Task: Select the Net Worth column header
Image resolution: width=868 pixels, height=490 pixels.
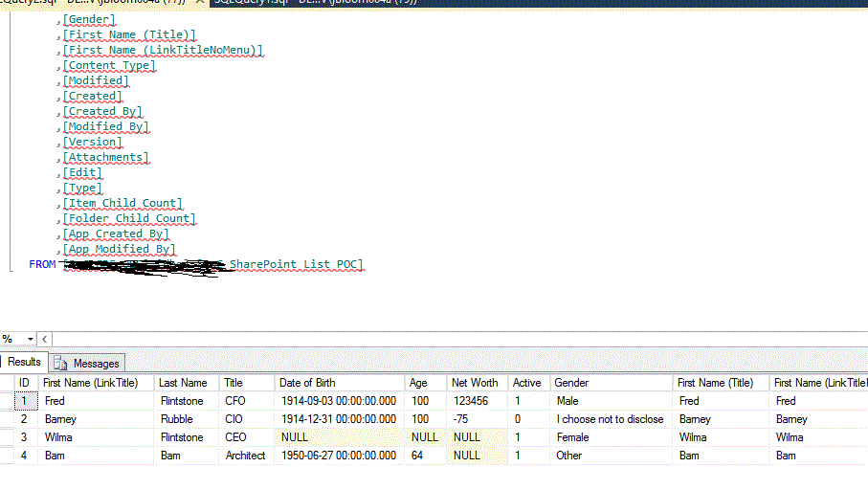Action: [478, 383]
